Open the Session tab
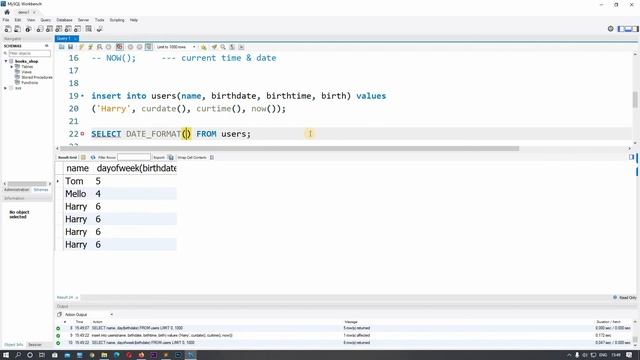This screenshot has width=640, height=360. tap(35, 345)
